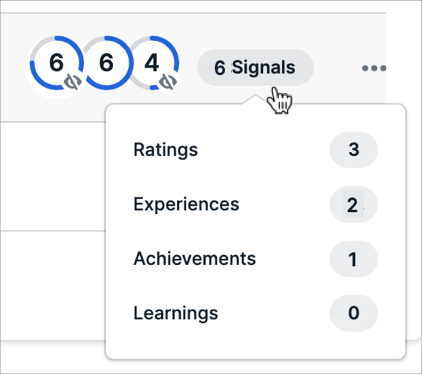Click the Learnings count badge 0
422x374 pixels.
coord(354,313)
